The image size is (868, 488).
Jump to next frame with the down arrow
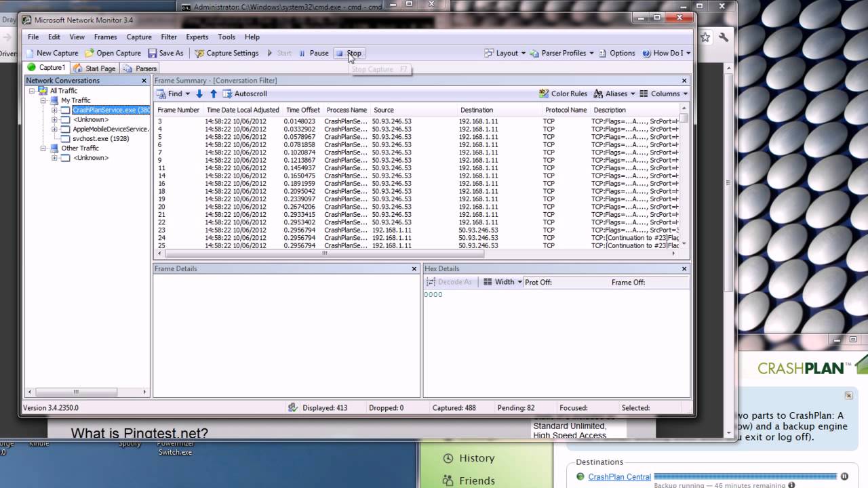[x=199, y=94]
